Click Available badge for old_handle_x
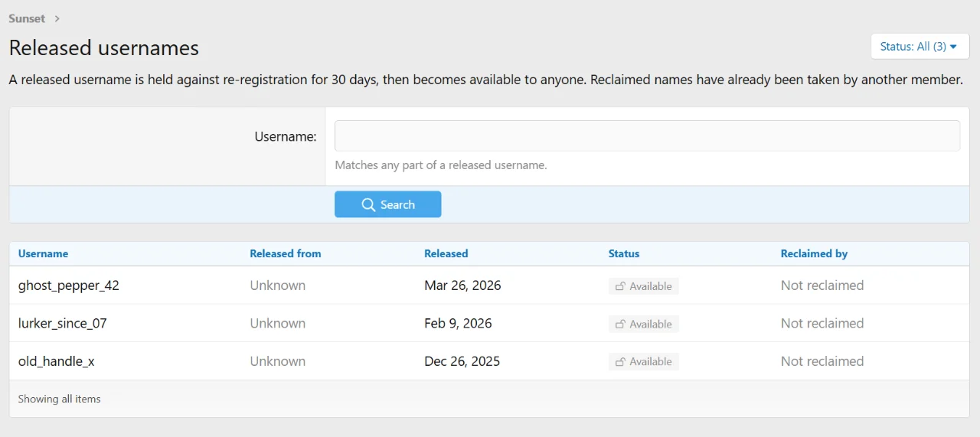Screen dimensions: 980x437 click(644, 361)
